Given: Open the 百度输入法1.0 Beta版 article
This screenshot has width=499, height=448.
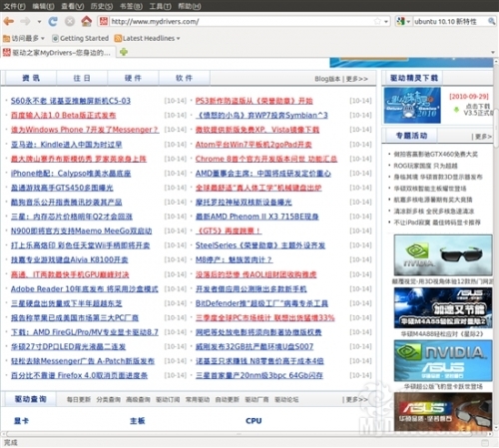Looking at the screenshot, I should click(63, 116).
